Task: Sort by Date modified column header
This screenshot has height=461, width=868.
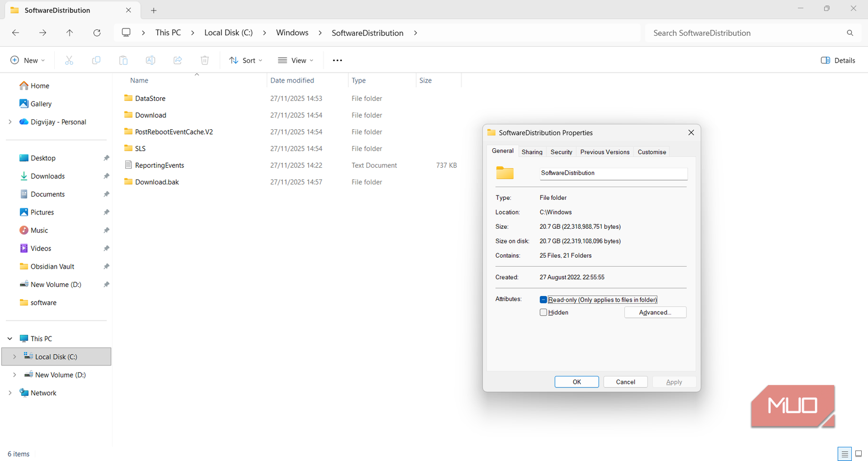Action: (307, 80)
